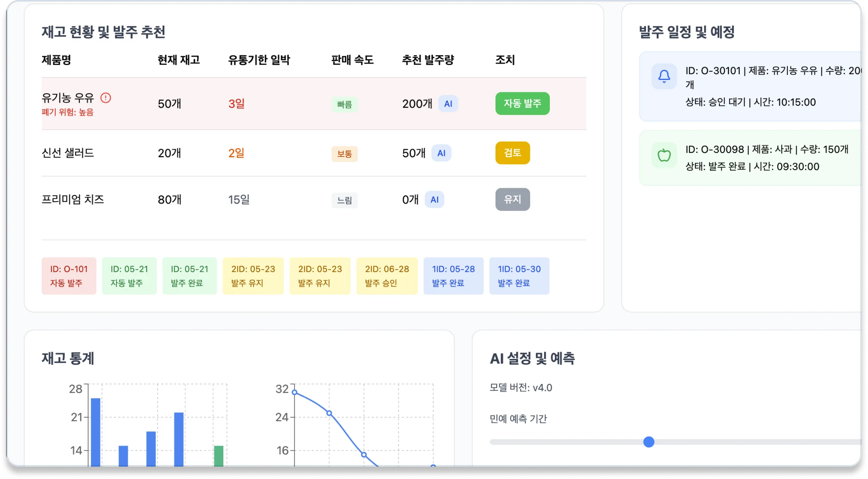Screen dimensions: 868x479
Task: Select the red ID: O-101 자동 발주 tag
Action: click(69, 276)
